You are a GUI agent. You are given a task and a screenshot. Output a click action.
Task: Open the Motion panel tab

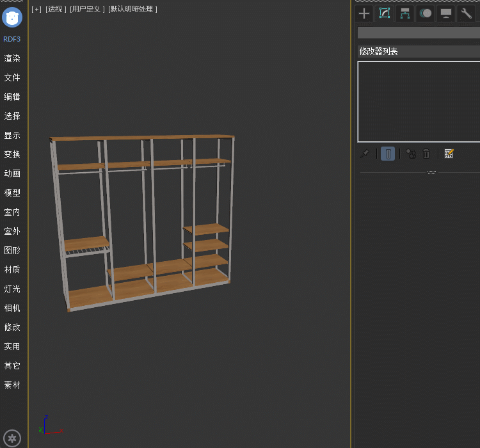(426, 13)
